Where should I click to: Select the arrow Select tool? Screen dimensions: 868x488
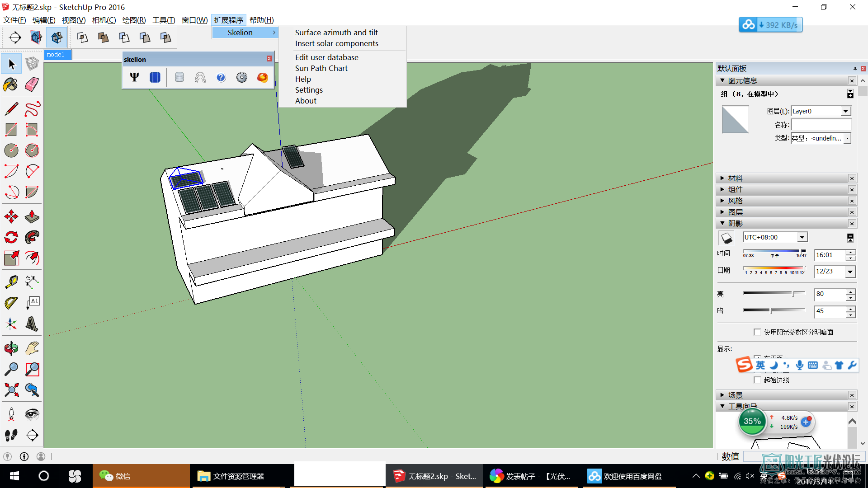pyautogui.click(x=11, y=64)
